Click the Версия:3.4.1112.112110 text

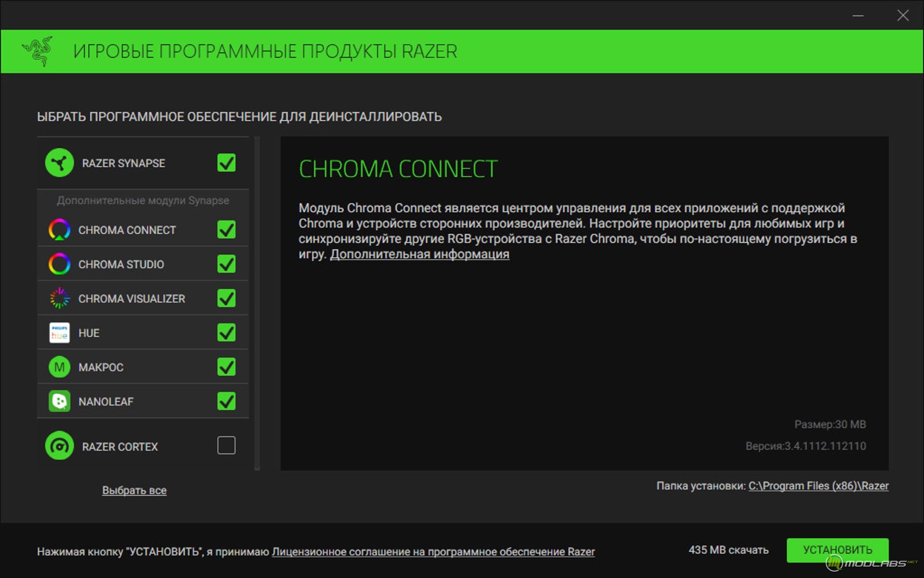(806, 446)
